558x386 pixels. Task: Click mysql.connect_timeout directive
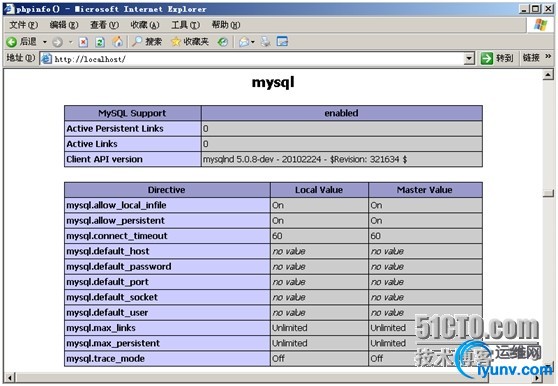click(117, 236)
